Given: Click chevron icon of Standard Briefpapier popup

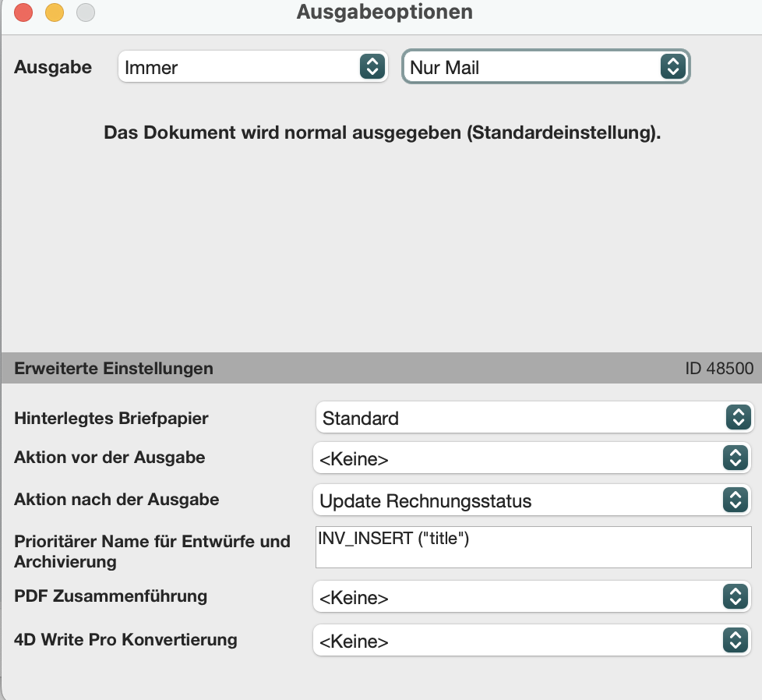Looking at the screenshot, I should pos(738,418).
